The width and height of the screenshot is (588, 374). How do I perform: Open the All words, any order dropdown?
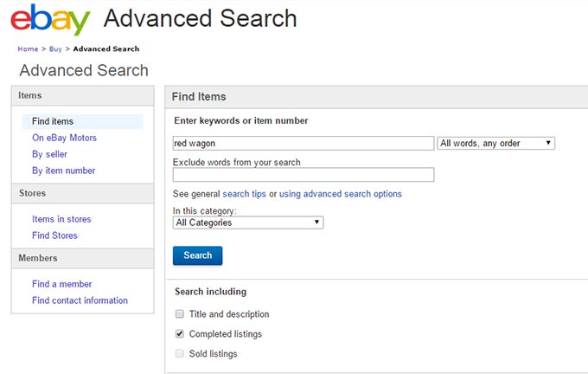click(495, 143)
